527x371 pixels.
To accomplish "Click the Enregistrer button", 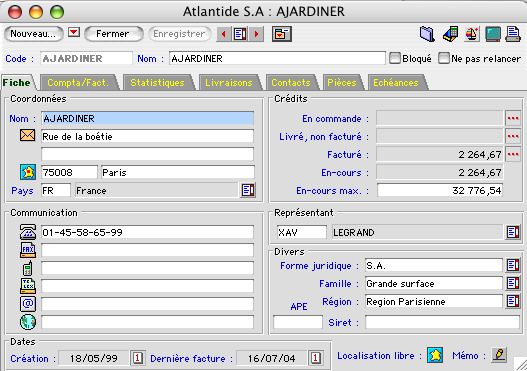I will (x=180, y=34).
